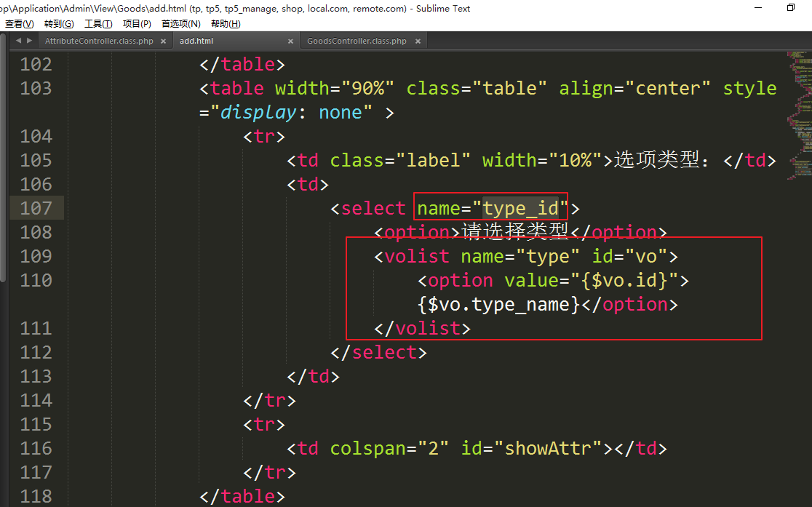Expand the 首选项(N) preferences menu
The image size is (812, 507).
point(180,24)
